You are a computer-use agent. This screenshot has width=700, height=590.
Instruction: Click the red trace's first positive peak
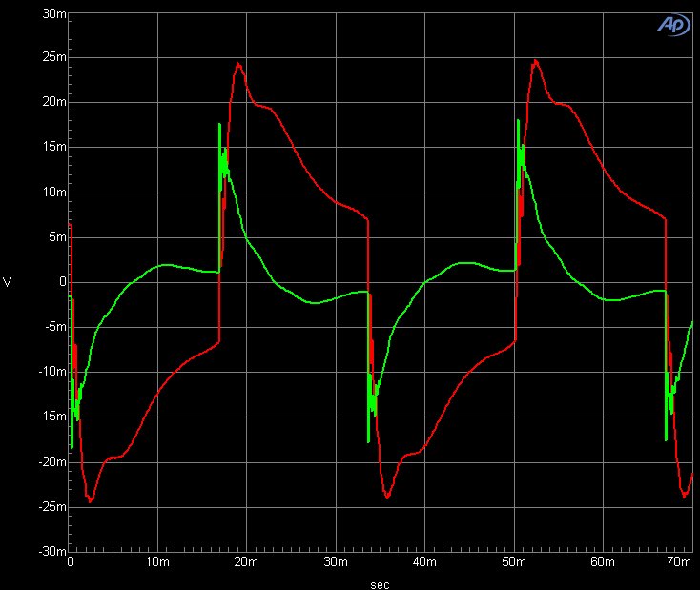coord(238,63)
